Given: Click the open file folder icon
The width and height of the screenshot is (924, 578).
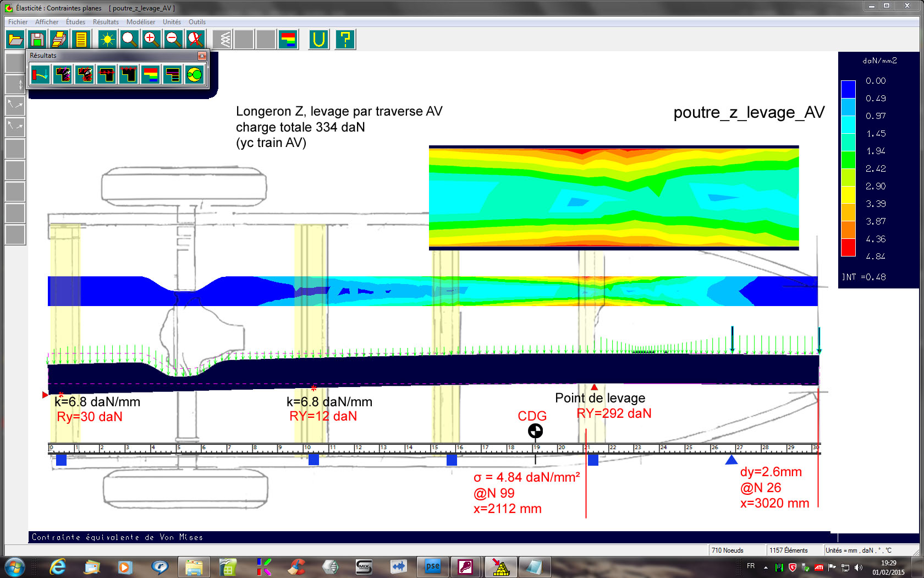Looking at the screenshot, I should click(x=15, y=40).
